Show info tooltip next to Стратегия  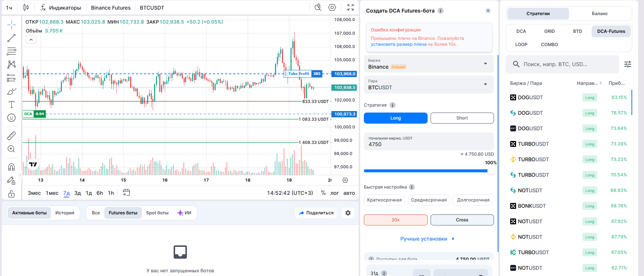[393, 105]
